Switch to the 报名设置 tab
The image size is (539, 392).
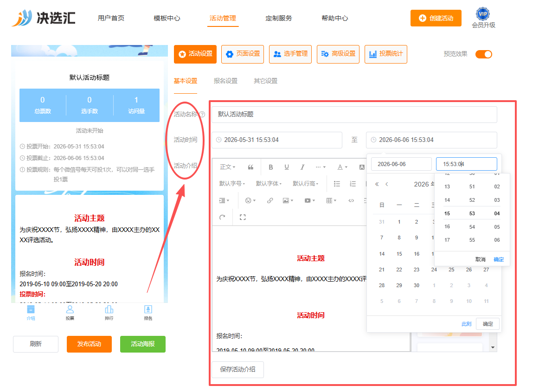point(225,81)
